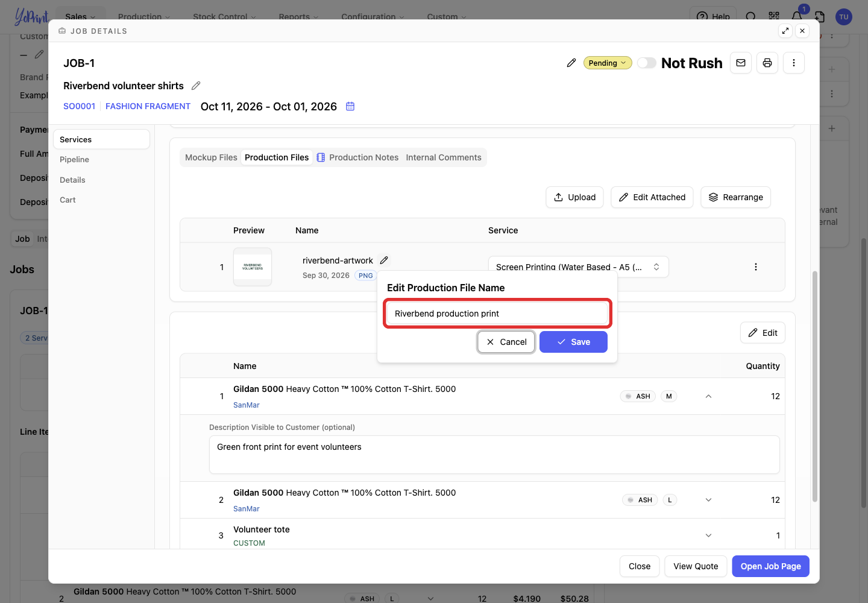
Task: Click the pencil icon next to JOB-1 status
Action: tap(571, 63)
